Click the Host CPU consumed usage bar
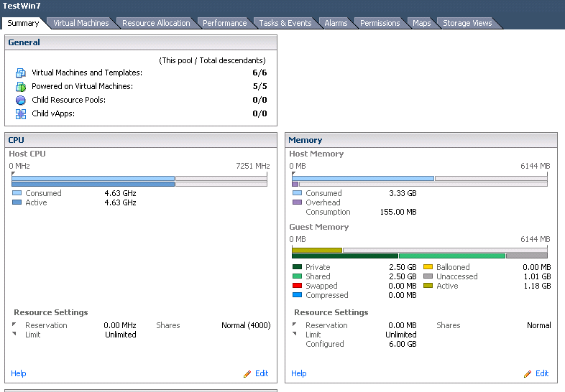This screenshot has width=565, height=392. [x=93, y=178]
